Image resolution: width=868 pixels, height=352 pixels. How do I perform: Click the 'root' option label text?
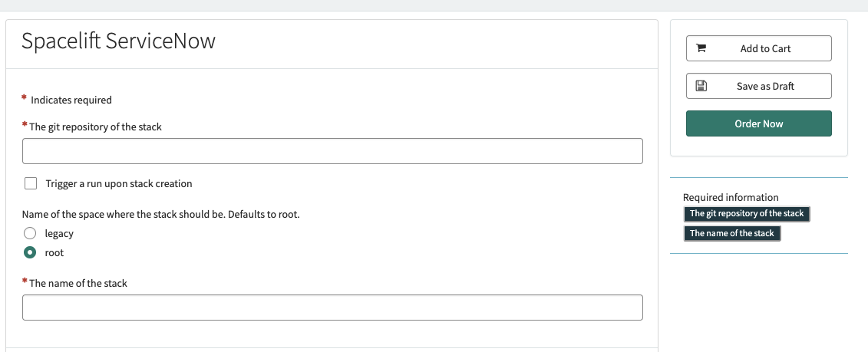click(54, 252)
